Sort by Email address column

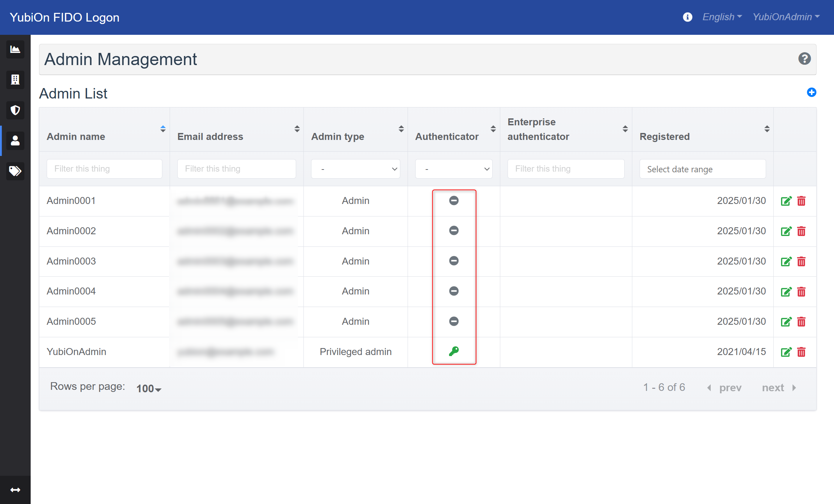297,129
